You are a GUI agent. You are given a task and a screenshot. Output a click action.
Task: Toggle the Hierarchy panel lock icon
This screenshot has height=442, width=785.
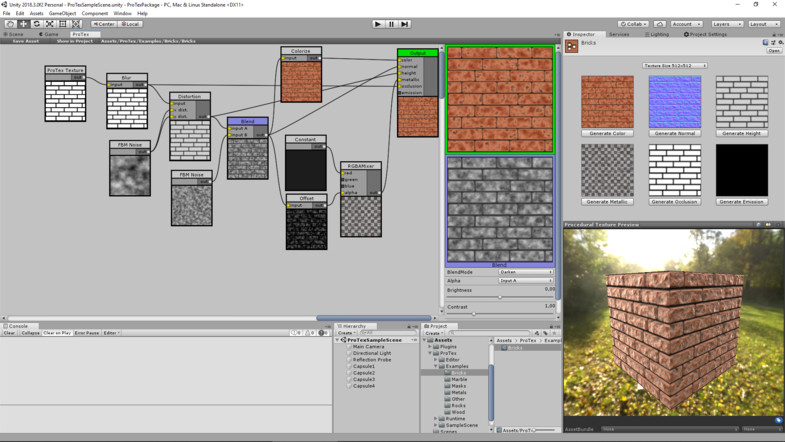409,326
